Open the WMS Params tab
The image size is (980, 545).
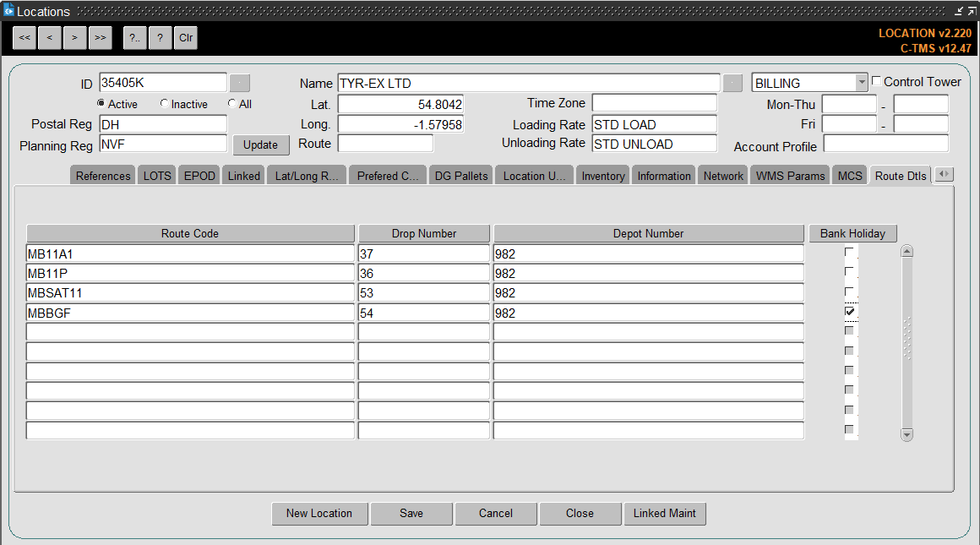coord(790,177)
